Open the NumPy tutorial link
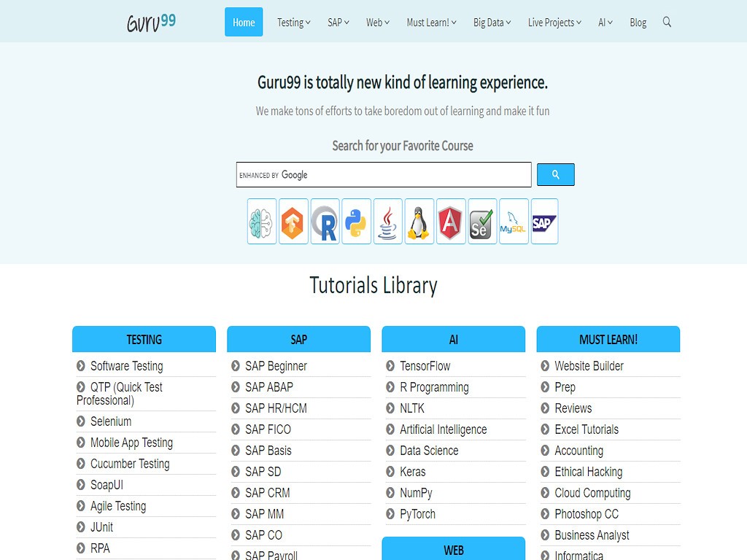The width and height of the screenshot is (747, 560). (417, 493)
